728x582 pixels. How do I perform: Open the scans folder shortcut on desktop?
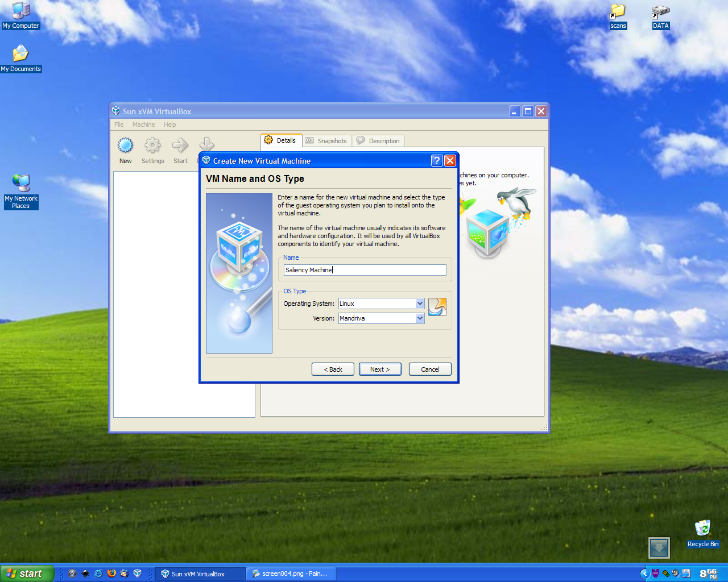coord(618,11)
